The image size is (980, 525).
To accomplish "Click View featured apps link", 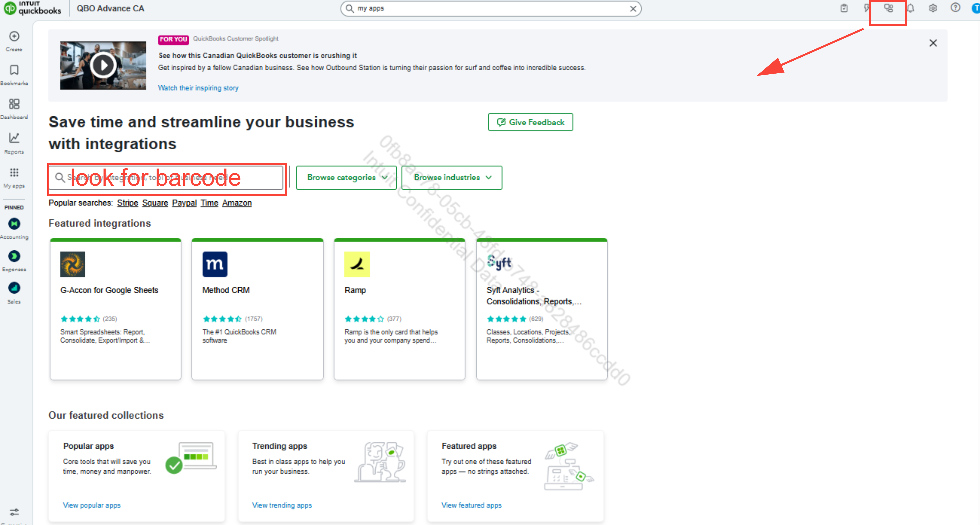I will point(471,505).
